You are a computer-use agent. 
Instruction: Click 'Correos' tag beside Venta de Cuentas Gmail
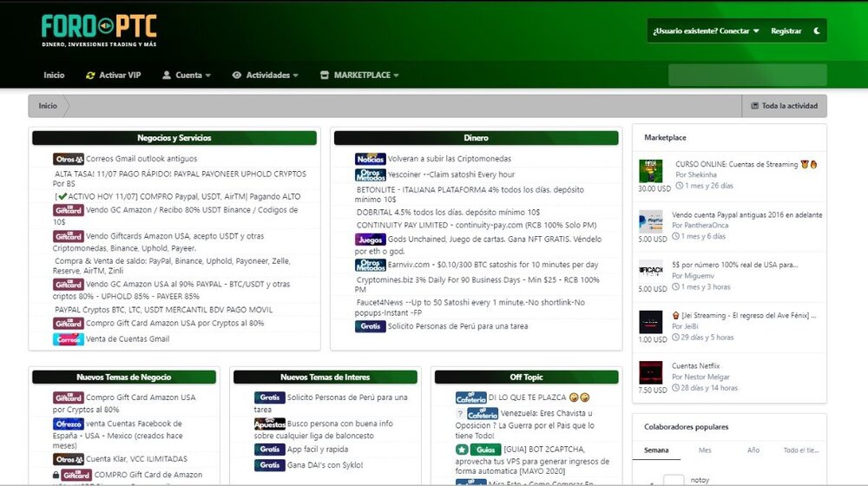point(68,339)
